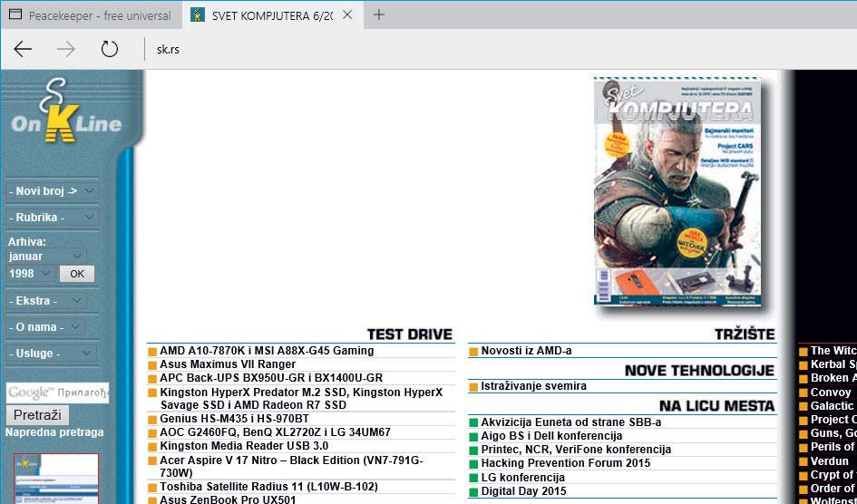Open Genius HS-M435 i HS-970BT article

click(x=235, y=419)
